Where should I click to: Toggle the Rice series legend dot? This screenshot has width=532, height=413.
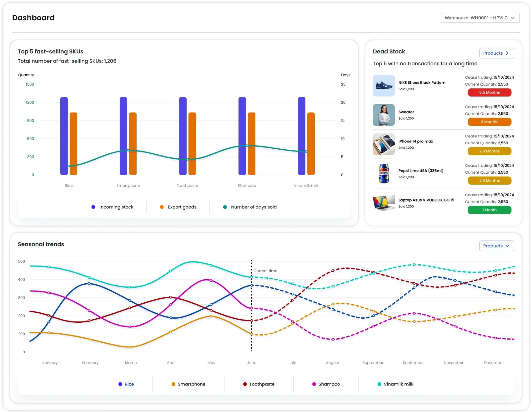coord(120,384)
